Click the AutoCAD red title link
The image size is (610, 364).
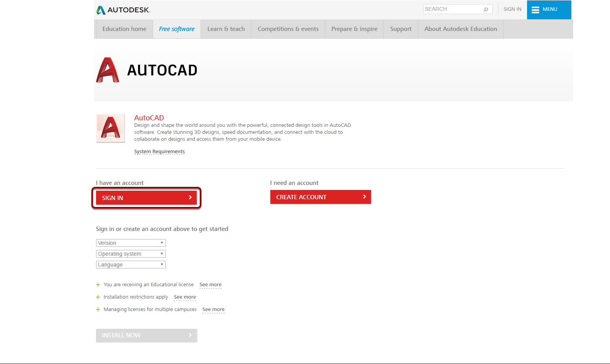(x=149, y=118)
